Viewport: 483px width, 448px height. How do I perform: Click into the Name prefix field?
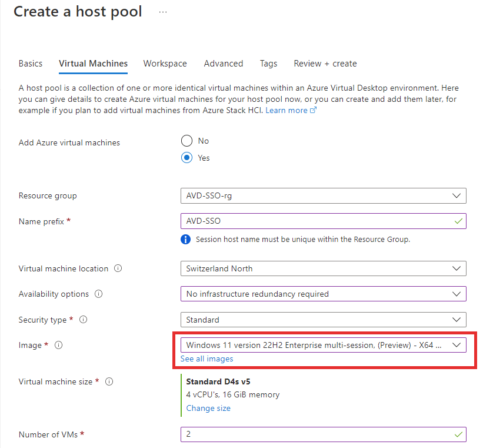[x=324, y=221]
